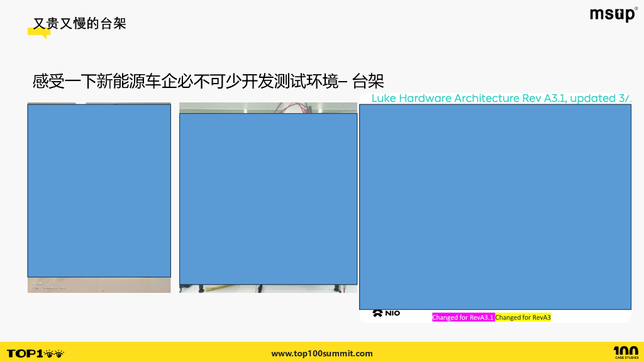Toggle the heading '又贵又慢的台架' at top left
The height and width of the screenshot is (362, 644).
79,23
